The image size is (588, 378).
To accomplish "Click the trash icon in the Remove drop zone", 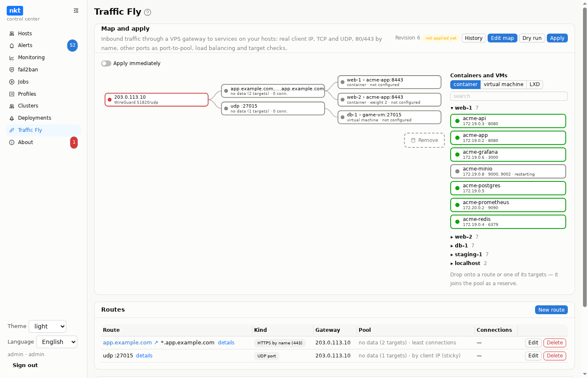I will (x=413, y=140).
